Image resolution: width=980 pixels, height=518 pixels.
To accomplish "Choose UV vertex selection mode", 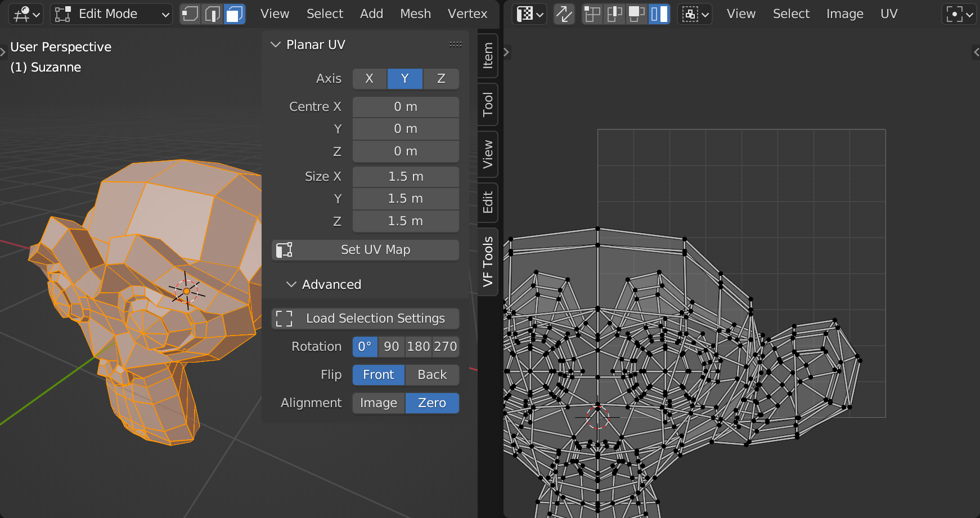I will (x=592, y=14).
